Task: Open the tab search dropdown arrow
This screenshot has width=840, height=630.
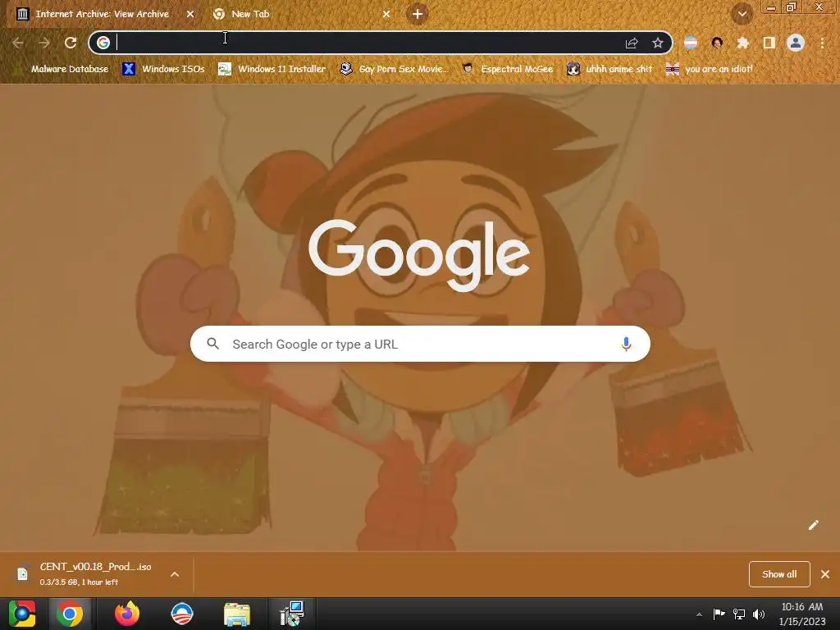Action: click(x=742, y=14)
